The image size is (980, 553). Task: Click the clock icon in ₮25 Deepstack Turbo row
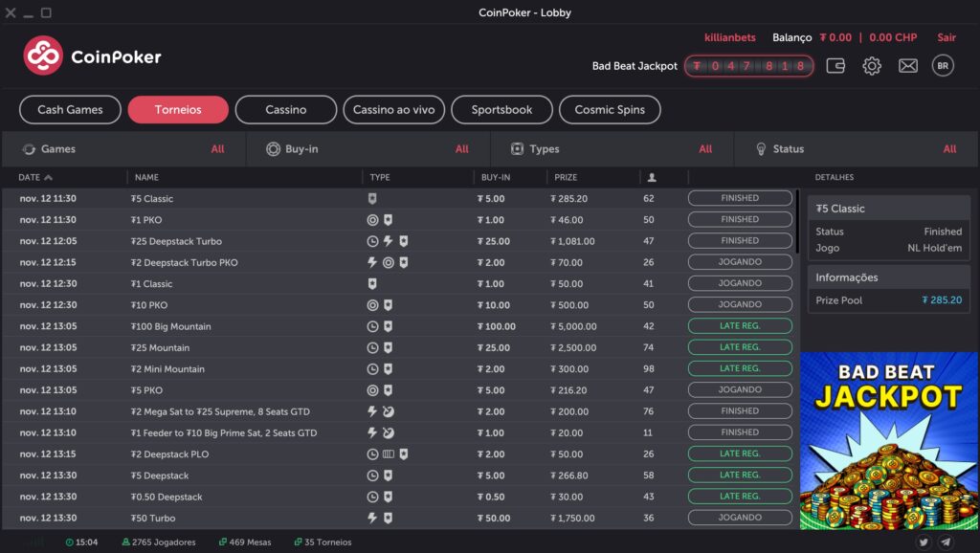pyautogui.click(x=372, y=241)
